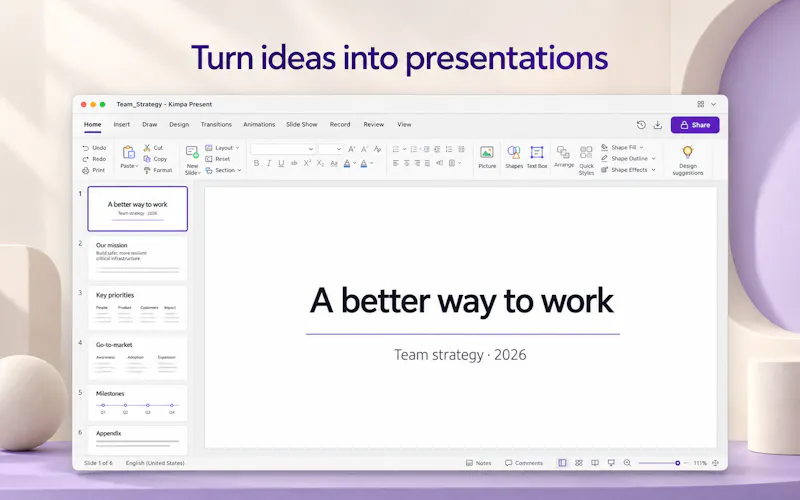The image size is (800, 500).
Task: Click the Undo button
Action: click(x=94, y=148)
